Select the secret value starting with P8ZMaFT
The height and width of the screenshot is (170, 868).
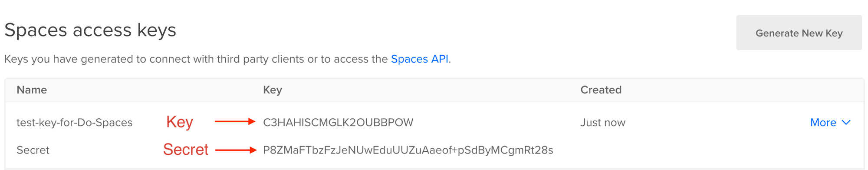(408, 150)
